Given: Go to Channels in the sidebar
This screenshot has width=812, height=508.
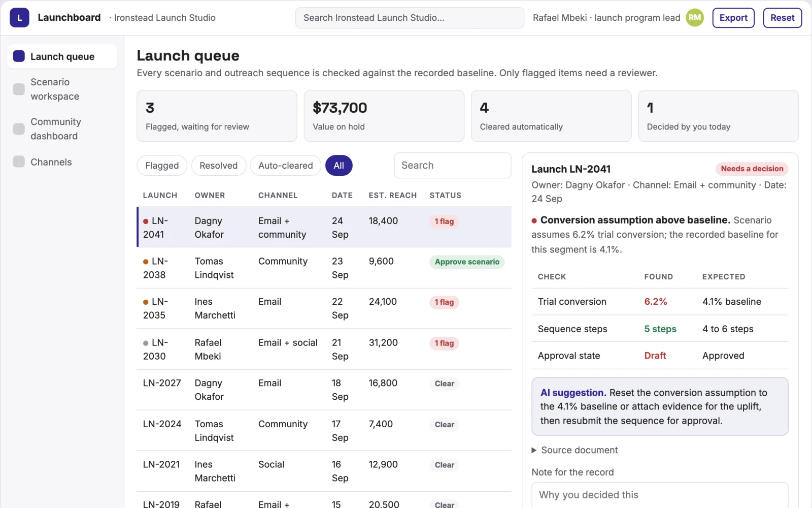Looking at the screenshot, I should (62, 162).
